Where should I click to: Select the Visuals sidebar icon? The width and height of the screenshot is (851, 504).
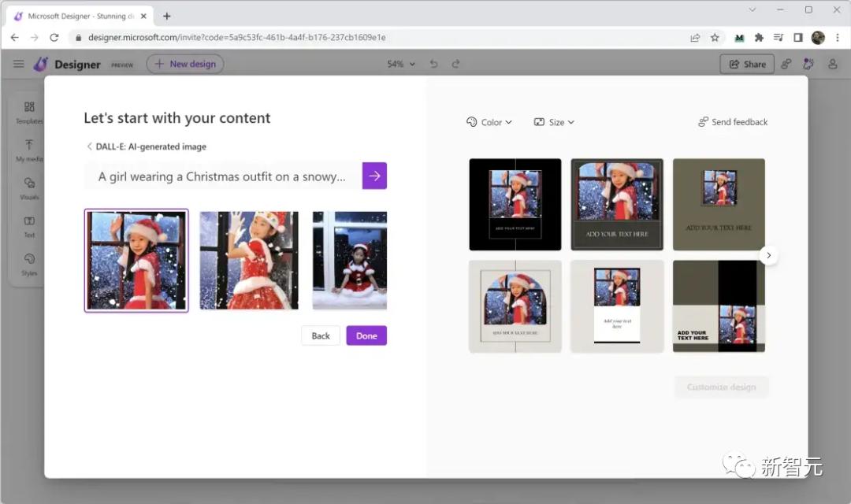click(28, 189)
